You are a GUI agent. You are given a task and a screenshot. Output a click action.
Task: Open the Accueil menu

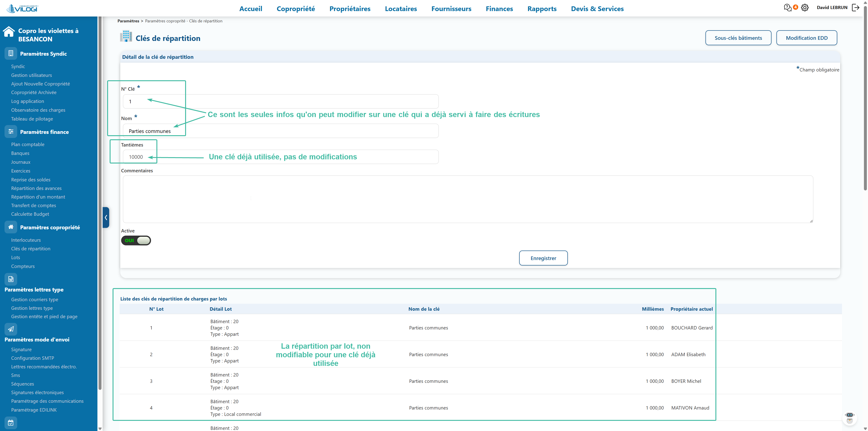[251, 9]
